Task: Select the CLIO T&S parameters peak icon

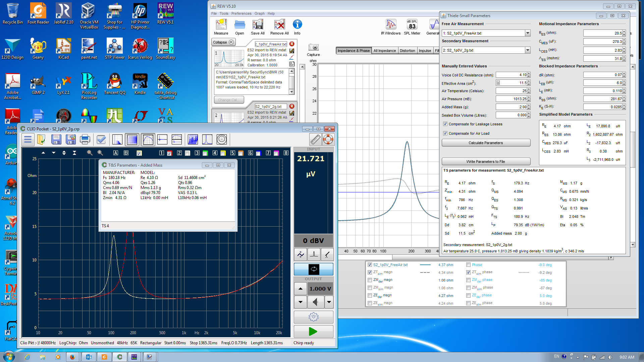Action: pyautogui.click(x=207, y=139)
